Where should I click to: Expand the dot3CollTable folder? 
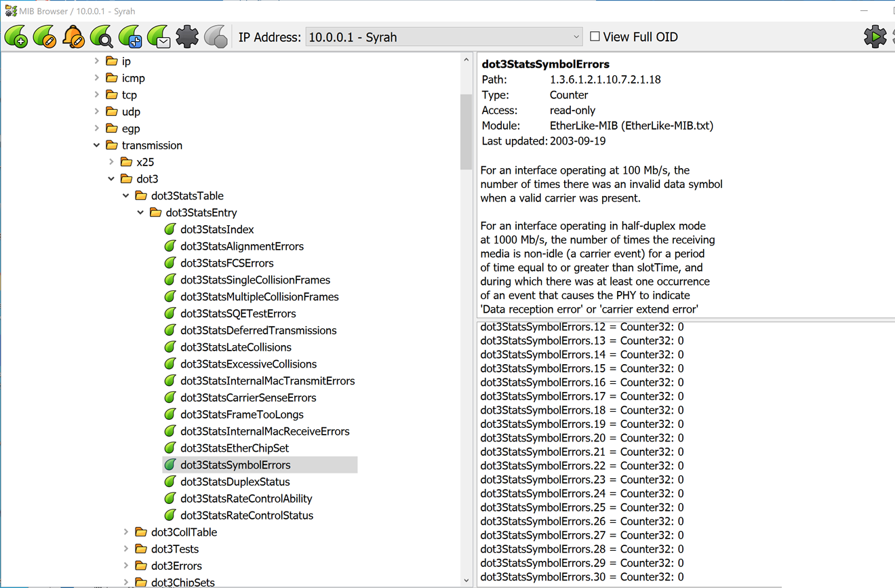point(126,532)
